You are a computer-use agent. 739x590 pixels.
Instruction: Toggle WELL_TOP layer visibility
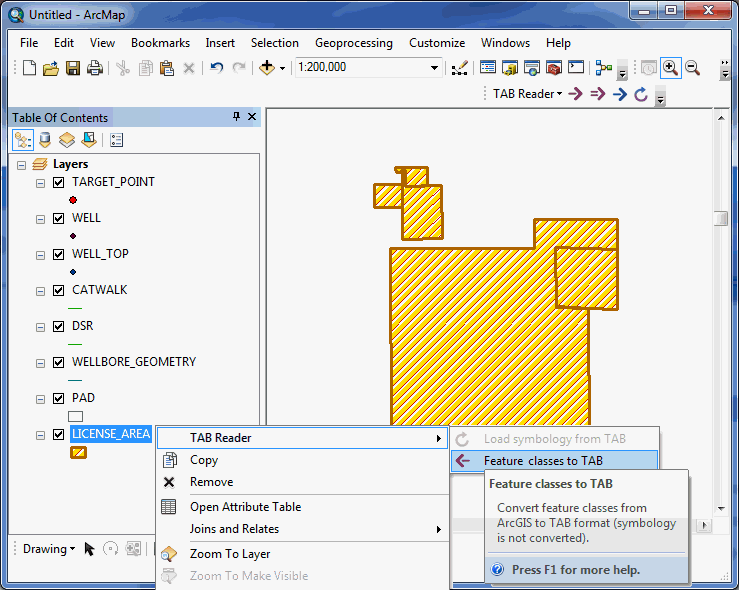pos(58,254)
